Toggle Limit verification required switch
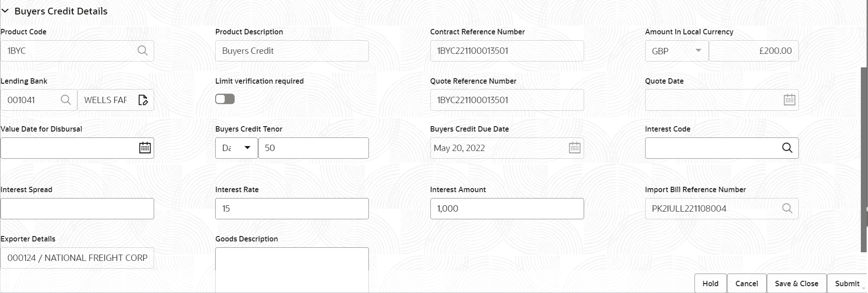This screenshot has height=293, width=868. click(225, 99)
